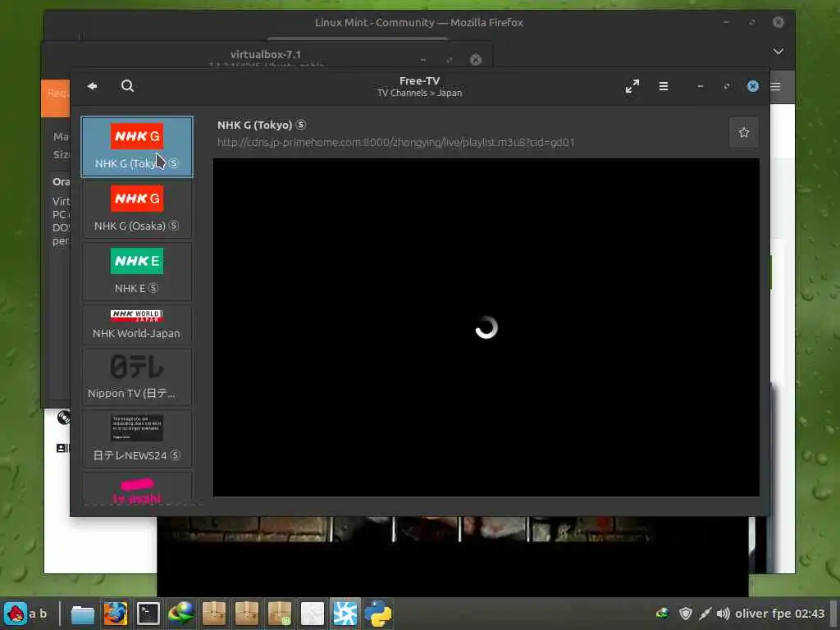The image size is (840, 630).
Task: Play the Nippon TV channel
Action: click(x=137, y=377)
